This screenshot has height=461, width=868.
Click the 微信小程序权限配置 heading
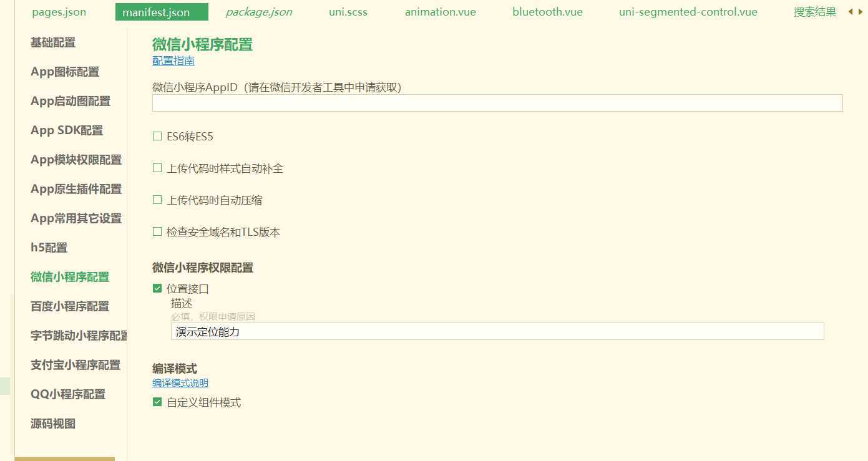(203, 268)
